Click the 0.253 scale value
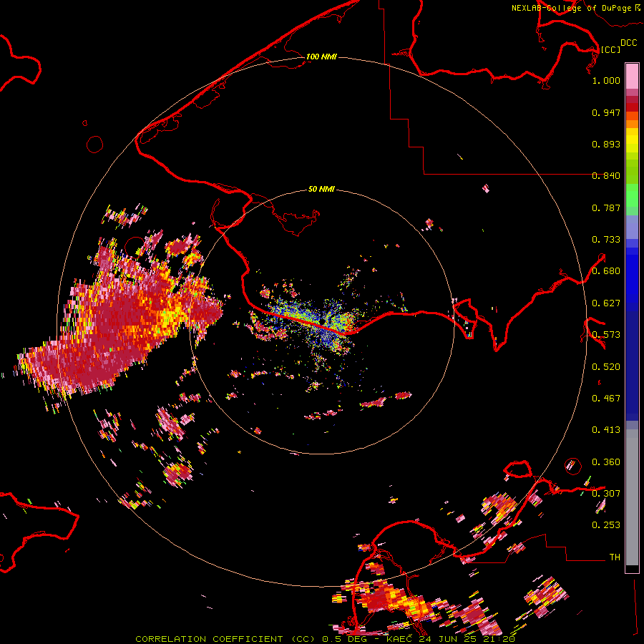The height and width of the screenshot is (644, 644). click(x=606, y=525)
